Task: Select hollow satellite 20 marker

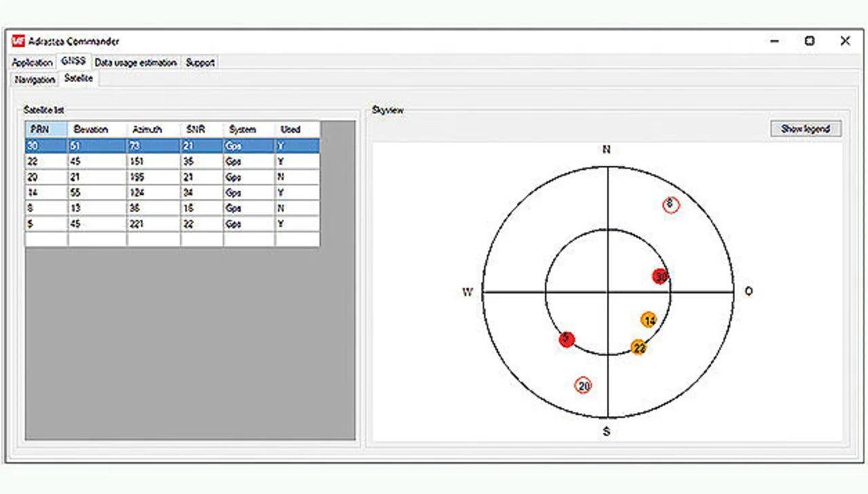Action: [583, 386]
